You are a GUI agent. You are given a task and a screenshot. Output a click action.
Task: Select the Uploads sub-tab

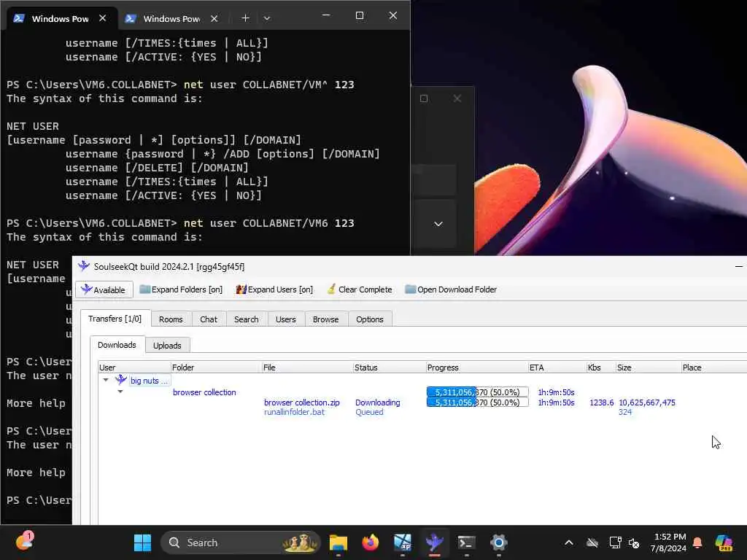click(x=167, y=345)
